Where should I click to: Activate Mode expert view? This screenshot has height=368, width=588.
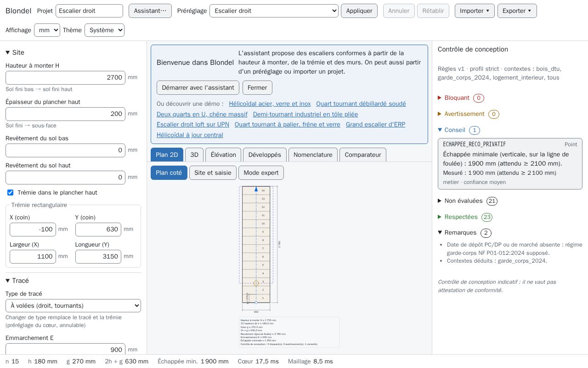(x=261, y=172)
